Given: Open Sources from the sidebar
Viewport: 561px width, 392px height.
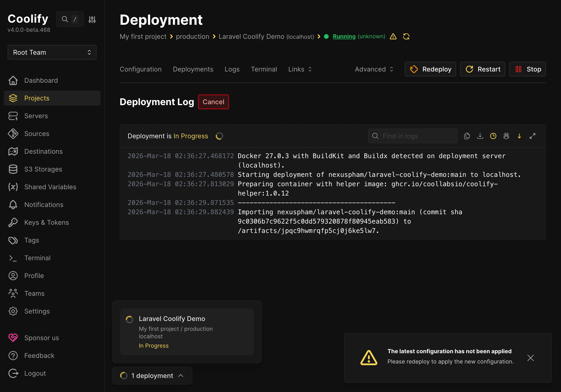Looking at the screenshot, I should 37,134.
